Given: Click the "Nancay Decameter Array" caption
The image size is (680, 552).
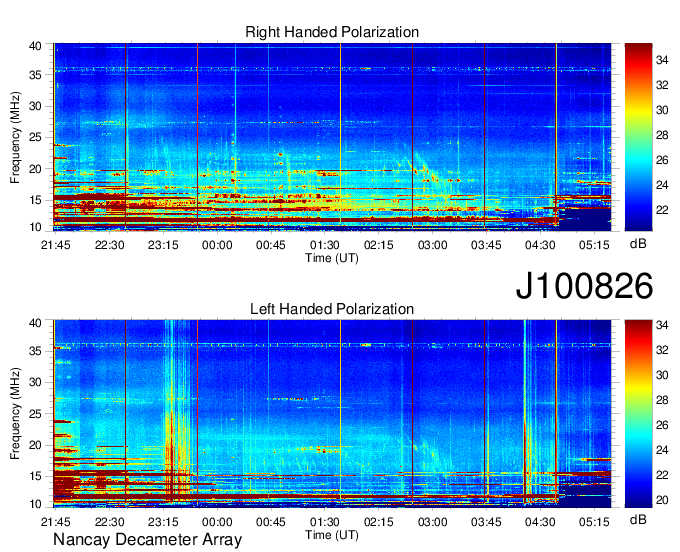Looking at the screenshot, I should click(147, 540).
